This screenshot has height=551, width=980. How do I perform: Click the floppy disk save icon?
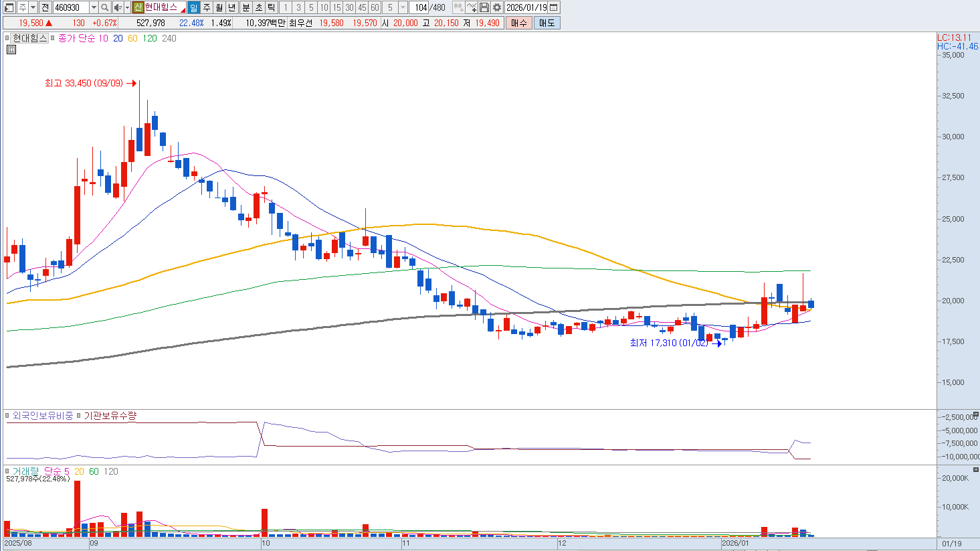click(484, 7)
